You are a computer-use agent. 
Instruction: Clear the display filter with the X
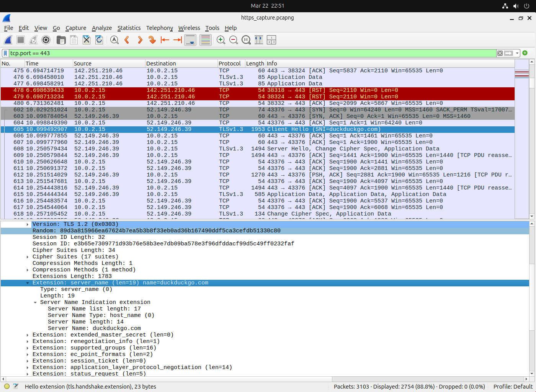point(500,53)
